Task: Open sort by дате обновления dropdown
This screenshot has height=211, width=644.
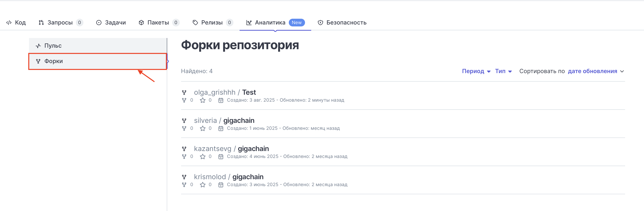Action: tap(596, 71)
